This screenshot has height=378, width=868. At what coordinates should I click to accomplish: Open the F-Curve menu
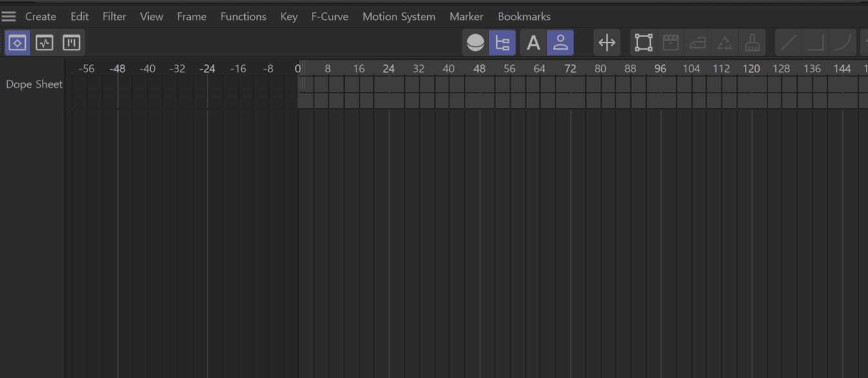coord(329,16)
